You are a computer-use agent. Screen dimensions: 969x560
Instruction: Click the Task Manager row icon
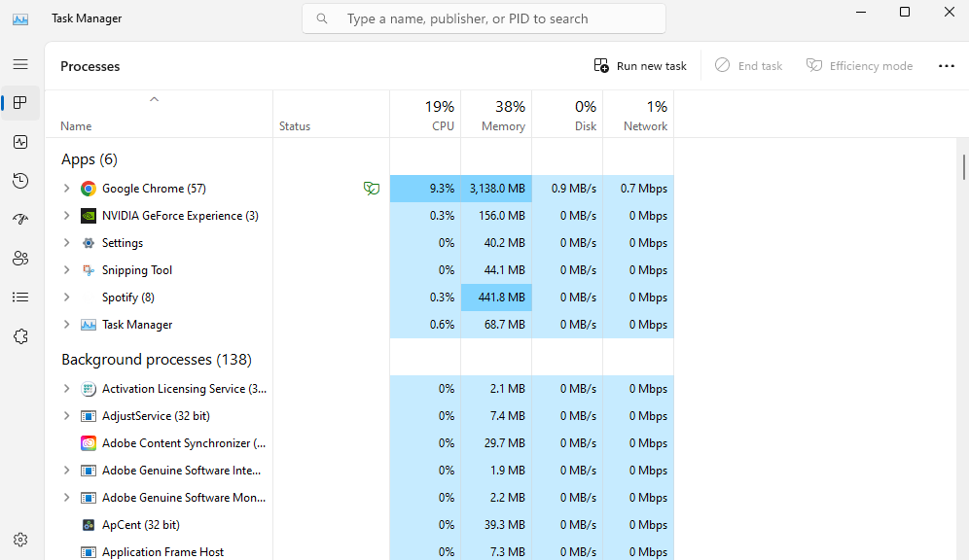(x=89, y=325)
